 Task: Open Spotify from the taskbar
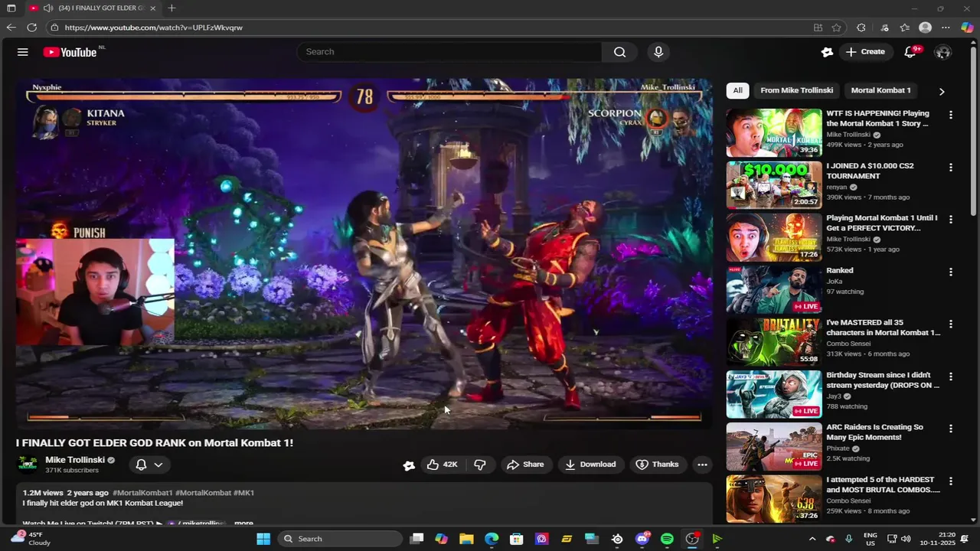(667, 539)
